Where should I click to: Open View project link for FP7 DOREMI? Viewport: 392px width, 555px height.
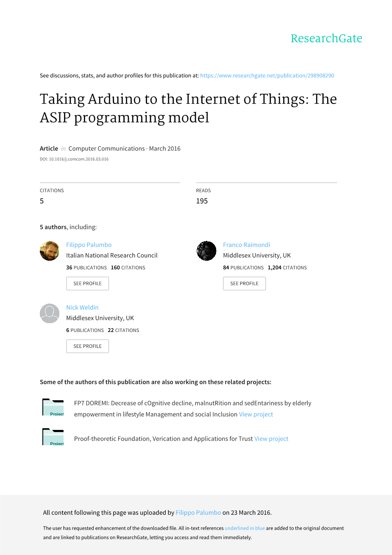click(256, 415)
